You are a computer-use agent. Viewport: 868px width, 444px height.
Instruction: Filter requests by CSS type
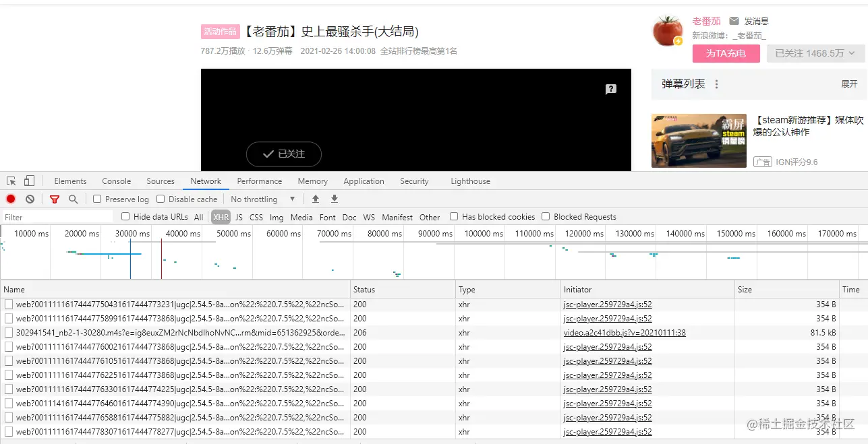pos(256,217)
